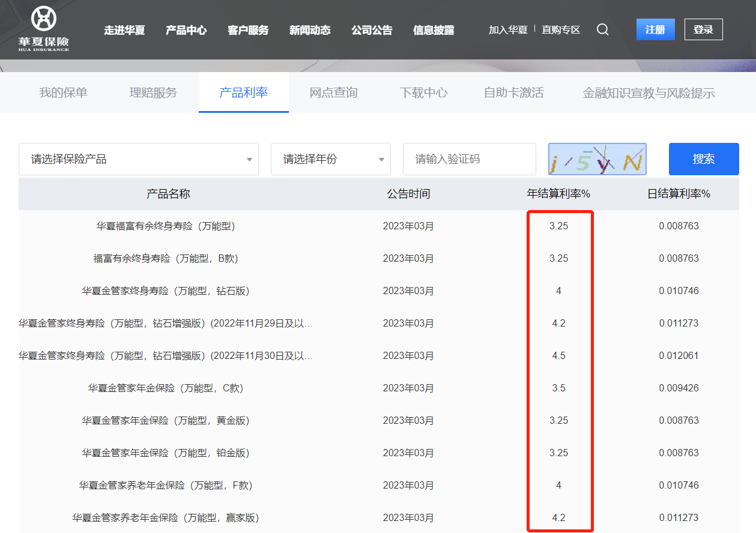756x533 pixels.
Task: Click the 公告时间 column header
Action: [x=408, y=194]
